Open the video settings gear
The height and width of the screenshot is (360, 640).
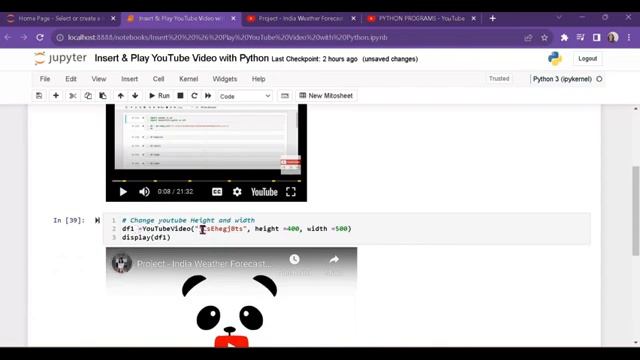[237, 192]
